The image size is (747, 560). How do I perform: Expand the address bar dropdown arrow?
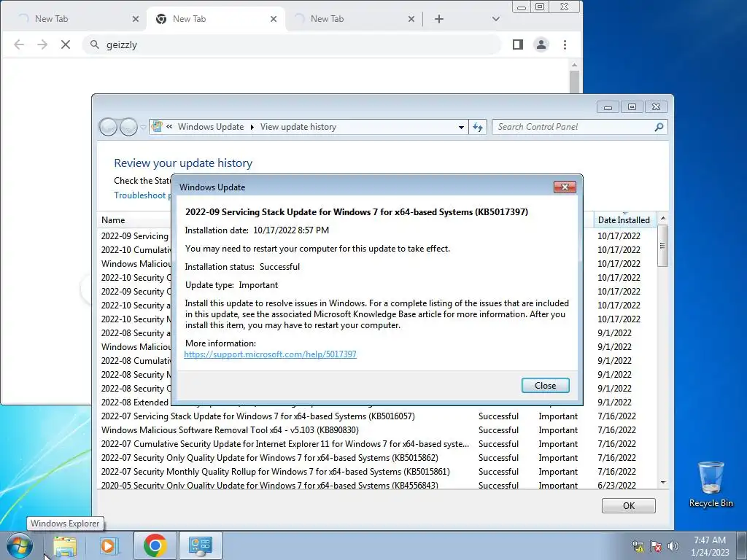point(461,127)
